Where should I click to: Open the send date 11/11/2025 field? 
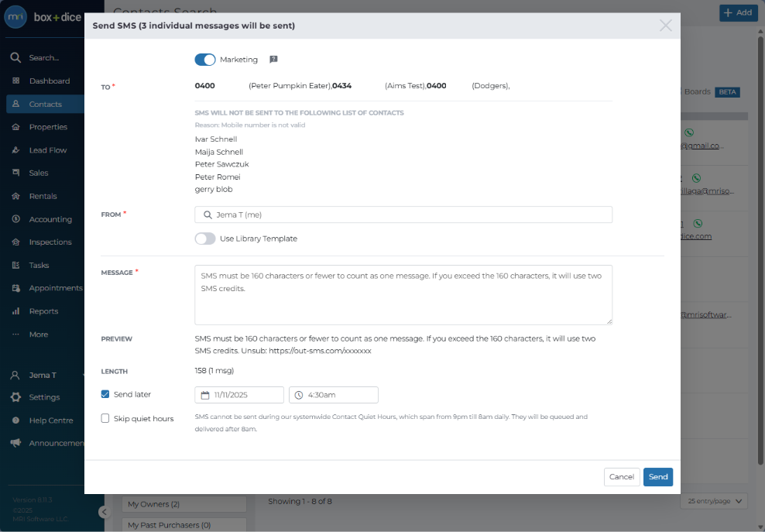pyautogui.click(x=239, y=395)
